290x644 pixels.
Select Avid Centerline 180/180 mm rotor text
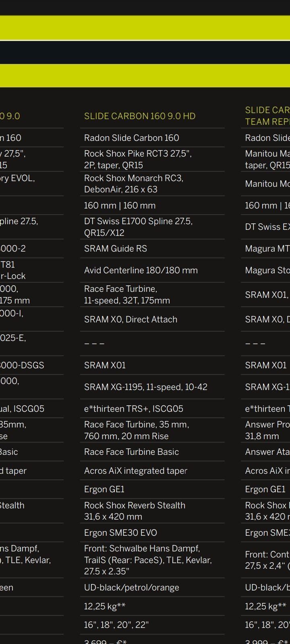141,270
